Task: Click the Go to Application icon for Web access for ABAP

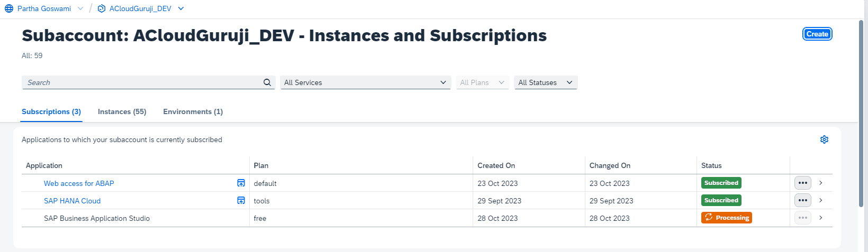Action: coord(241,183)
